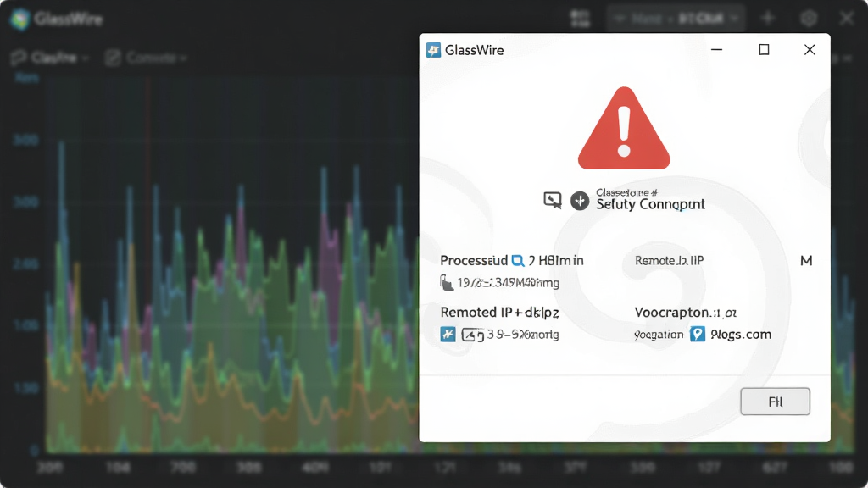Viewport: 868px width, 488px height.
Task: Open the blurred selector dropdown in the main header
Action: 676,19
